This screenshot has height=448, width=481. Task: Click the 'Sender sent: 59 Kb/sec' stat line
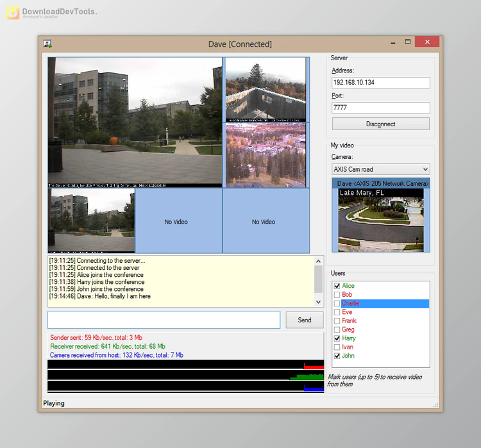point(96,338)
